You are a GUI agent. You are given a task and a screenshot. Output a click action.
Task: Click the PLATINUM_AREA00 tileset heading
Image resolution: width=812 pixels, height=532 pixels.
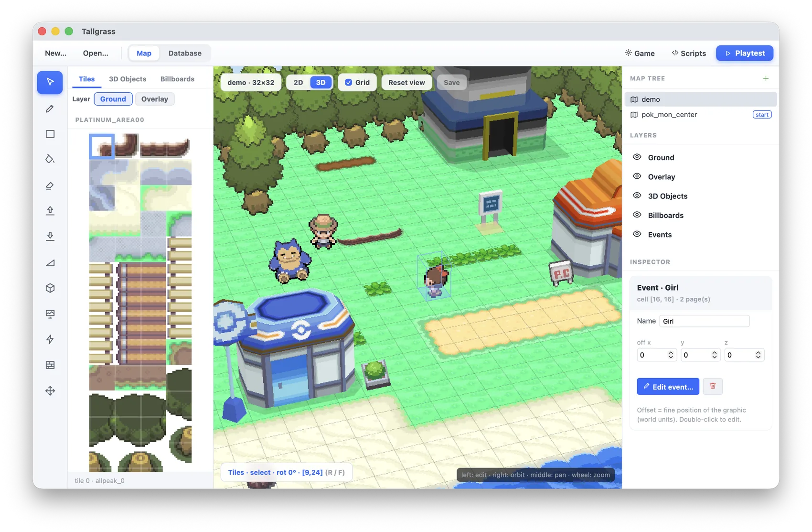[x=109, y=119]
